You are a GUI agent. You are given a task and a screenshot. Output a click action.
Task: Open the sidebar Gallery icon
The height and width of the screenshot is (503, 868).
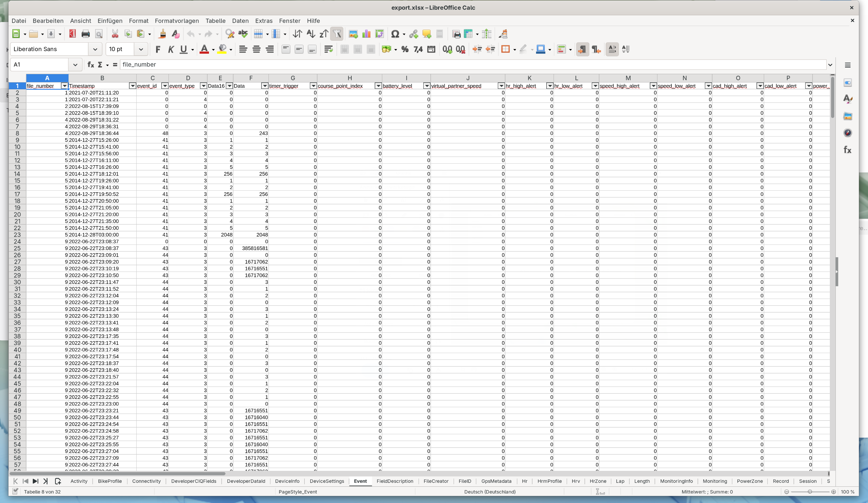(848, 116)
